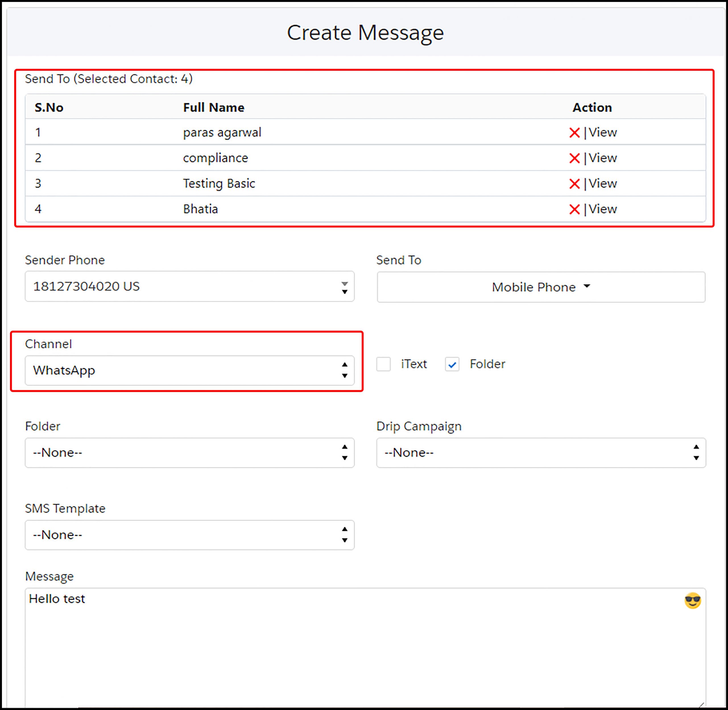728x710 pixels.
Task: Open View for the compliance contact
Action: [x=603, y=158]
